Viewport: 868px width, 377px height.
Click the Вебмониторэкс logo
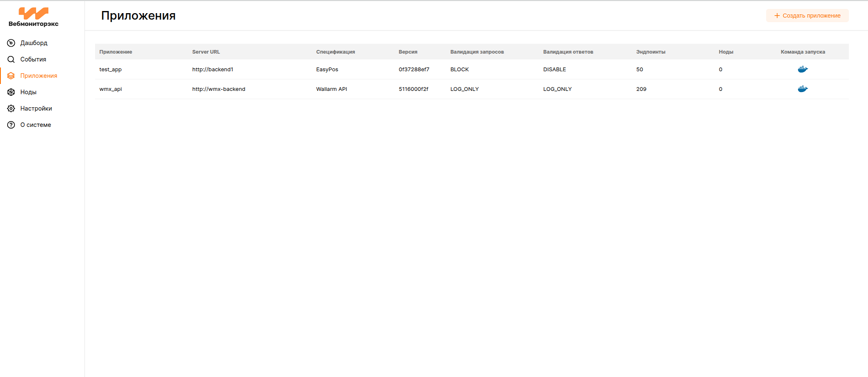pyautogui.click(x=34, y=17)
